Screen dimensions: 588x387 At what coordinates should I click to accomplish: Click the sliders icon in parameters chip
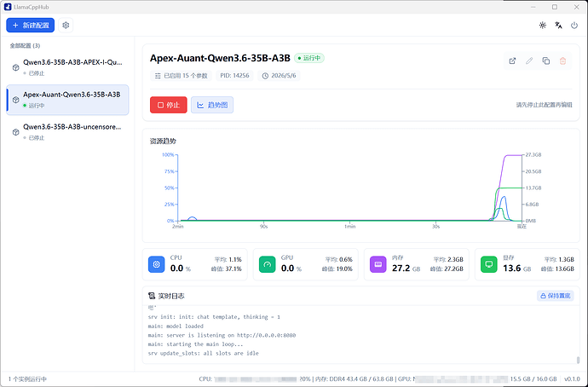coord(158,76)
